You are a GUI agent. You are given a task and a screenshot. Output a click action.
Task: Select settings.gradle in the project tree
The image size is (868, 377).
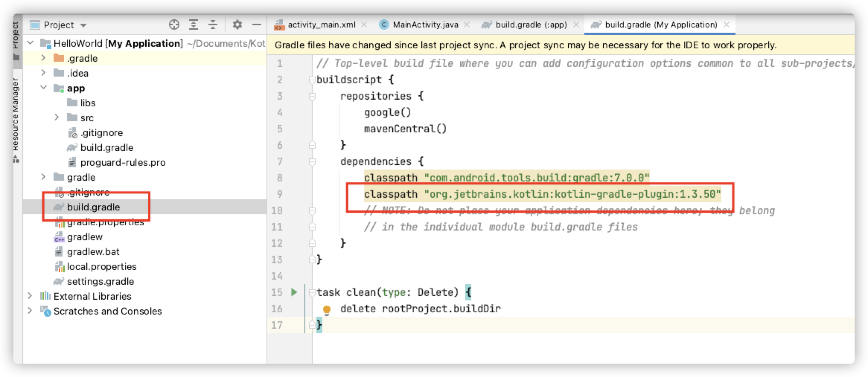point(100,281)
